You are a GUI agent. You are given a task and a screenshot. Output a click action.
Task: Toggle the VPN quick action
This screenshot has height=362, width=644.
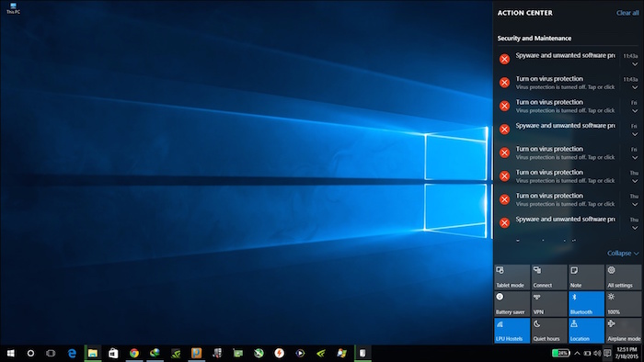[549, 304]
